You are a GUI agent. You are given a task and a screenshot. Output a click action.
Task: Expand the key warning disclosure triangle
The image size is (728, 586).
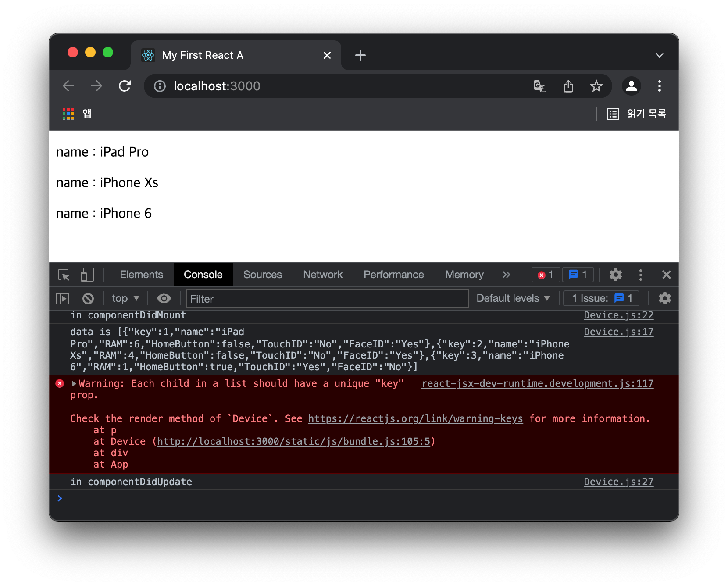click(x=74, y=384)
